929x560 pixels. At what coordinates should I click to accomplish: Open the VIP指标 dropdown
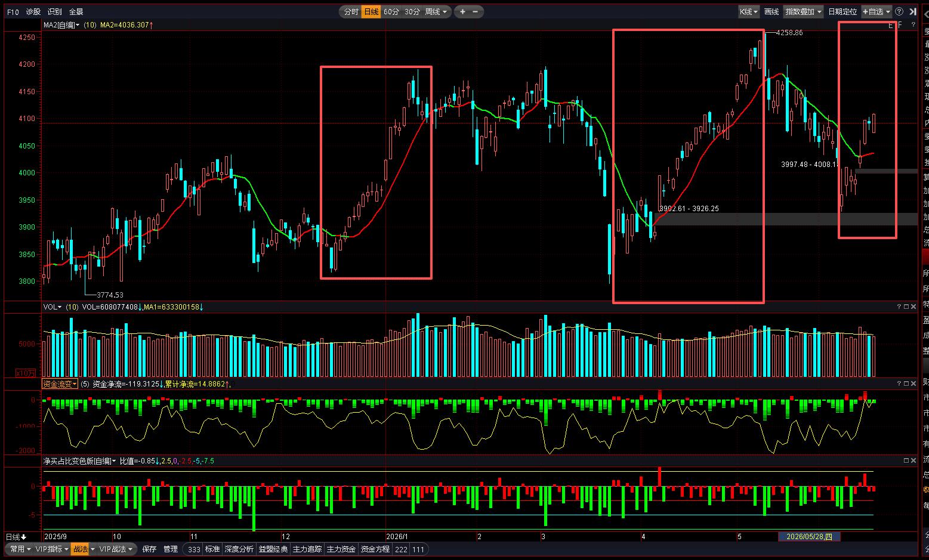coord(52,549)
